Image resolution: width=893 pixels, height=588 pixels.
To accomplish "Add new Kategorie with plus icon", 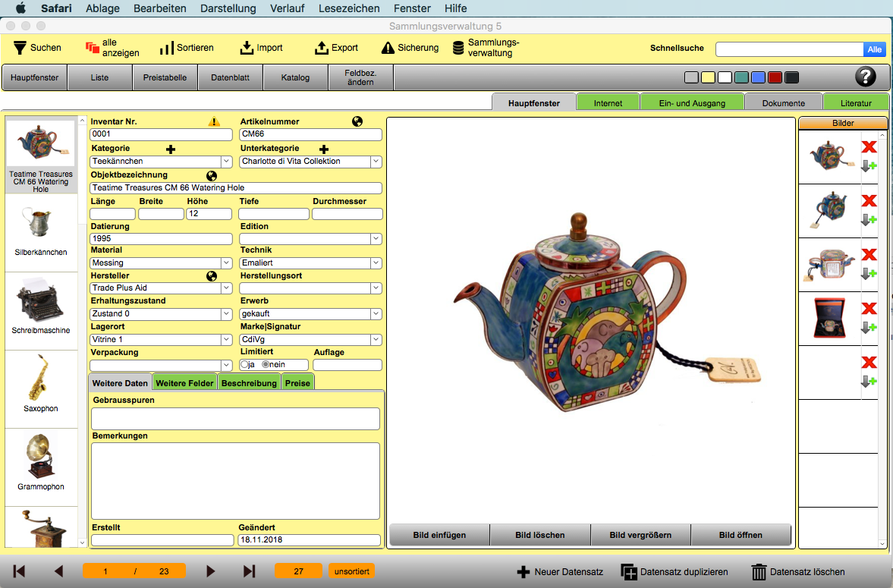I will [x=171, y=149].
